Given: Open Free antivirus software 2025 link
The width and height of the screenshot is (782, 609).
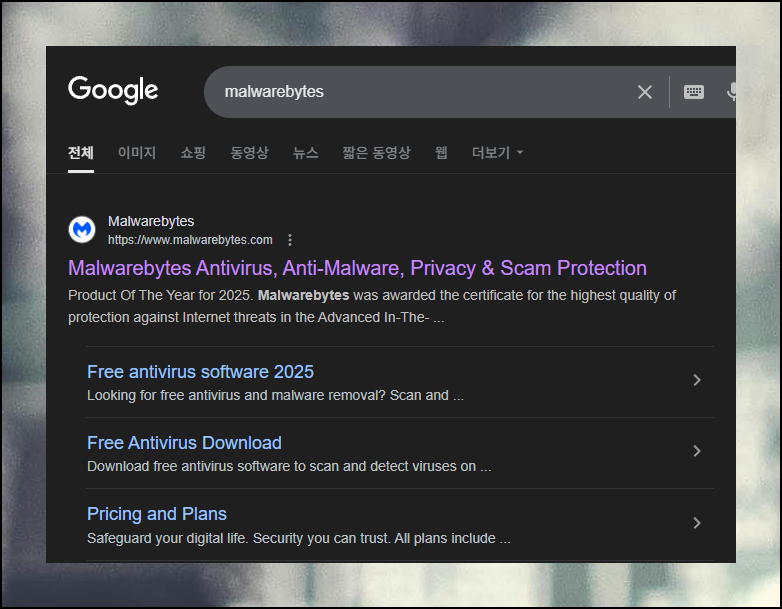Looking at the screenshot, I should pos(200,372).
